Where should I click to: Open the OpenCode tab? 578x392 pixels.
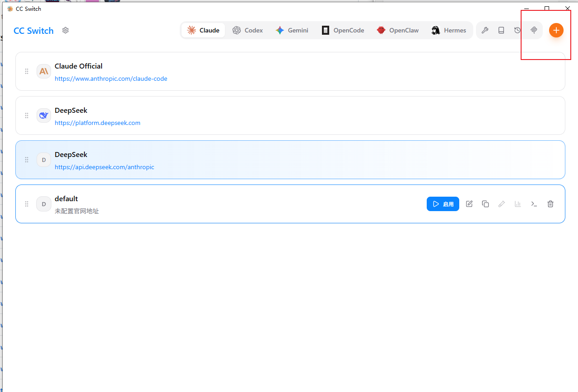click(343, 30)
